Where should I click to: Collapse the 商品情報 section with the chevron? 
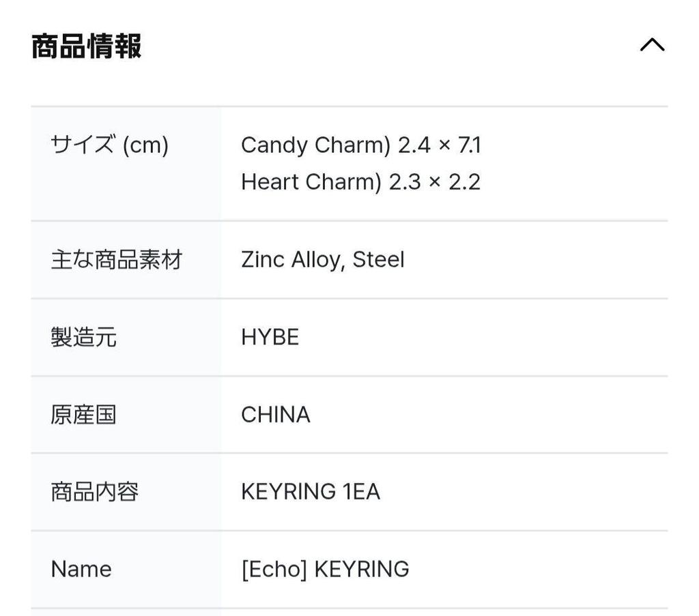pos(652,45)
